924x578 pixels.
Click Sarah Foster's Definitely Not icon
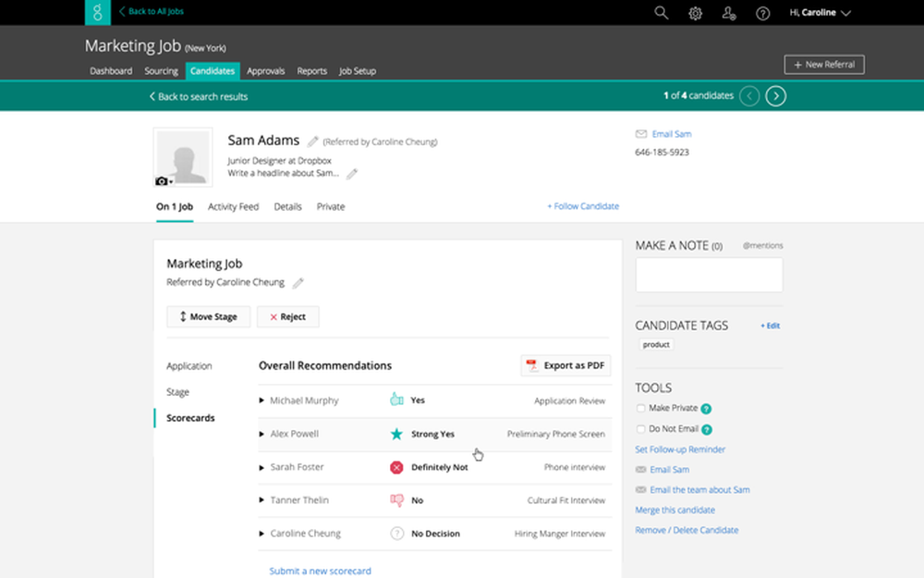396,467
